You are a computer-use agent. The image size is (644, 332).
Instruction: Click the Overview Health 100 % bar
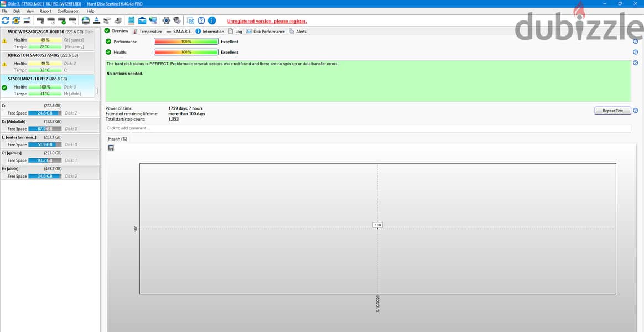click(x=186, y=52)
